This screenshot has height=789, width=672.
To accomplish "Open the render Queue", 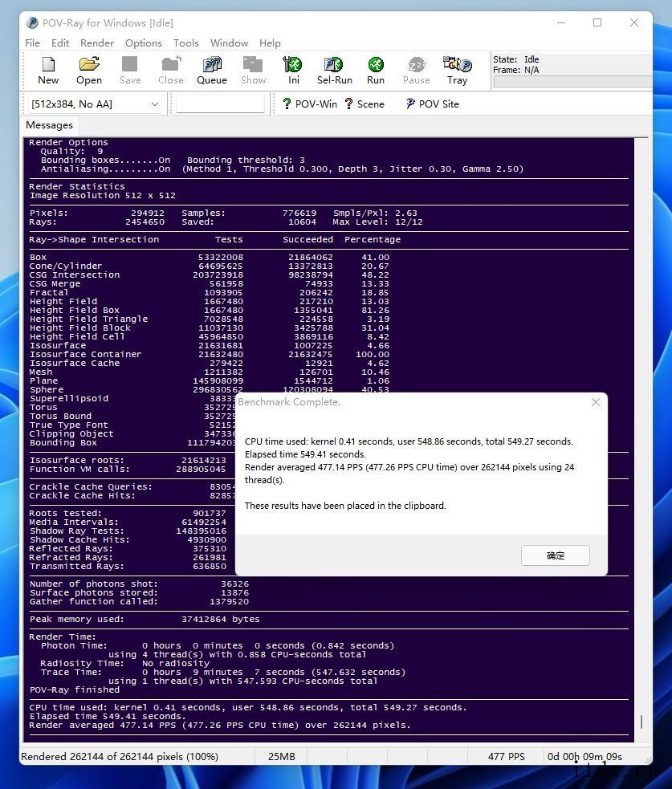I will (x=212, y=71).
